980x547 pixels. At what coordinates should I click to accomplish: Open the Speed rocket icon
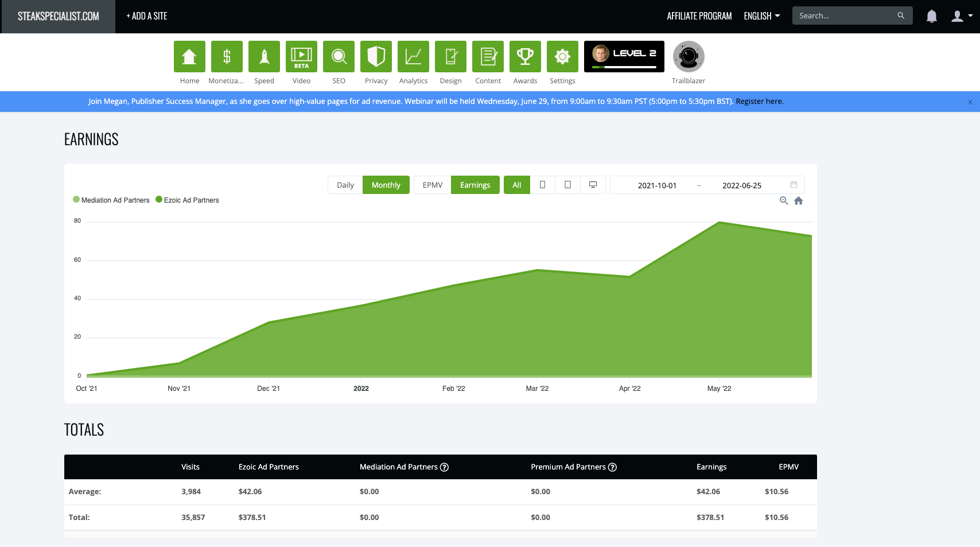click(x=264, y=56)
